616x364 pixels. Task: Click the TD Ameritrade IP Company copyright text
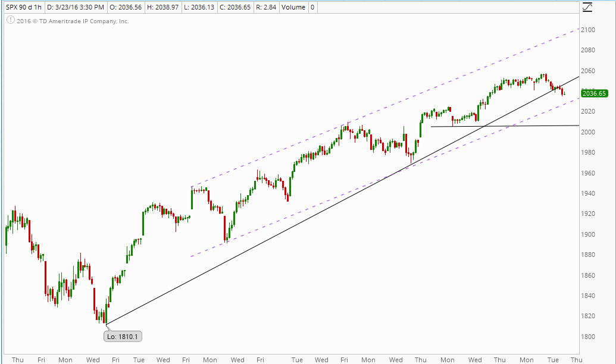(73, 21)
